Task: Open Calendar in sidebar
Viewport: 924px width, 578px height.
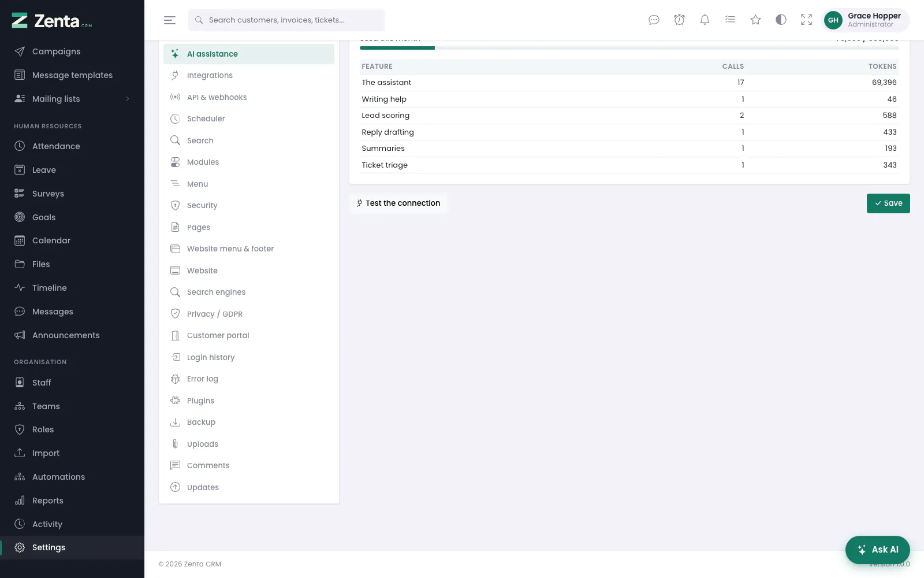Action: point(72,240)
